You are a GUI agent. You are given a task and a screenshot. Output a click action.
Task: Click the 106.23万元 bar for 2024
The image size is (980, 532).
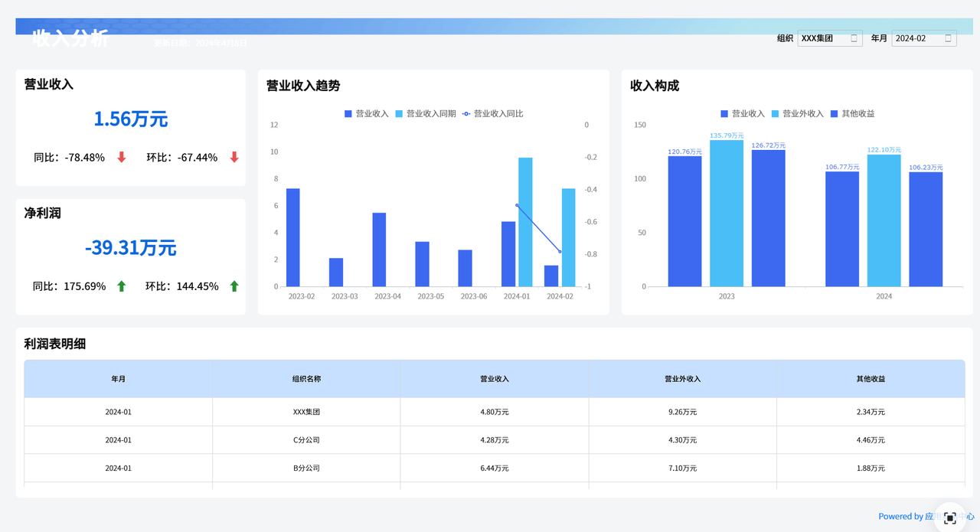pos(926,230)
